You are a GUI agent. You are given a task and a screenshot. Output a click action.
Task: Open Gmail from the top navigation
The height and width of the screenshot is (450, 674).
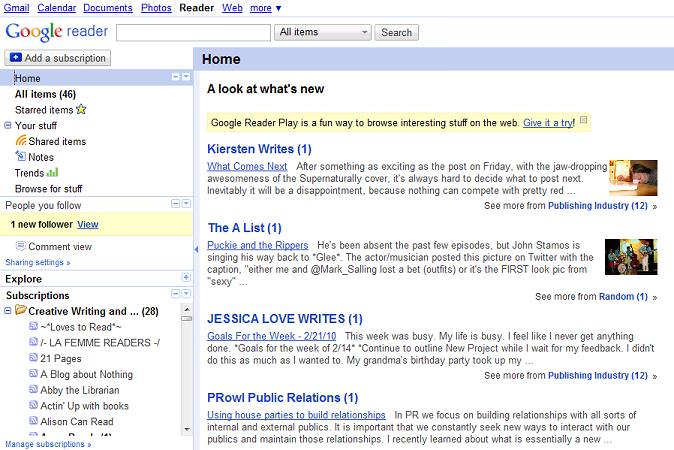pyautogui.click(x=16, y=8)
